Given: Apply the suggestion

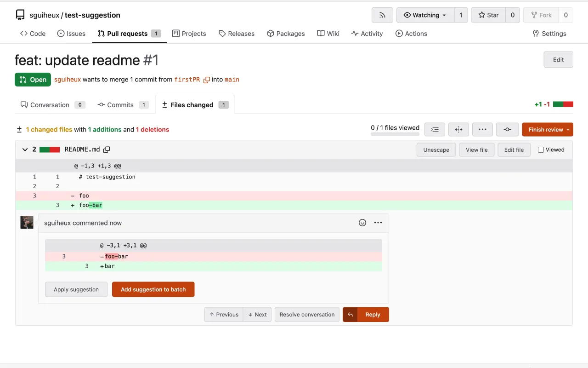Looking at the screenshot, I should click(x=76, y=289).
